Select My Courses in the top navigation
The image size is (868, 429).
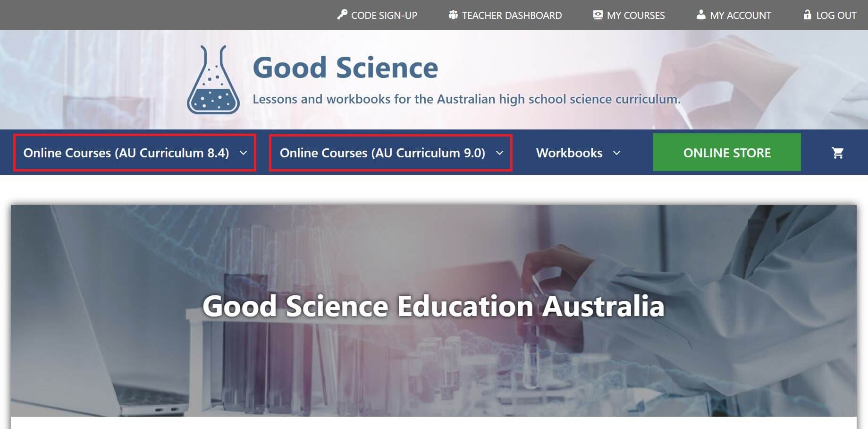(x=635, y=15)
